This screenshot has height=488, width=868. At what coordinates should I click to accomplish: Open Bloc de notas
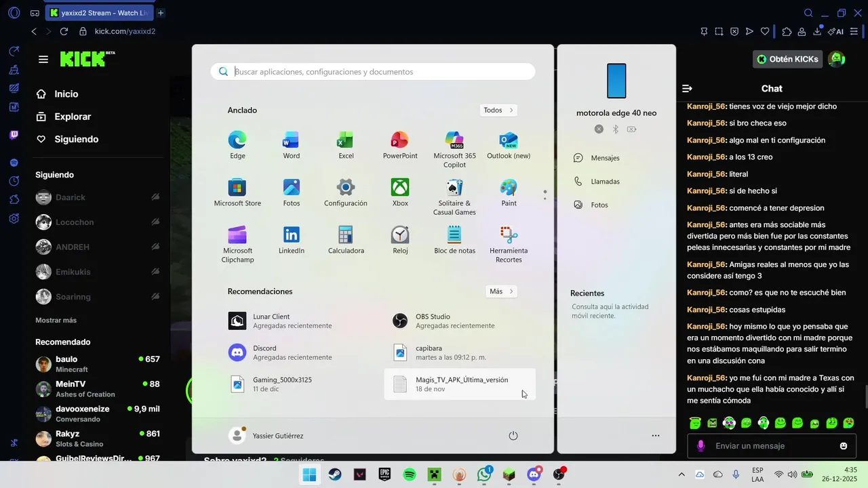pyautogui.click(x=454, y=241)
